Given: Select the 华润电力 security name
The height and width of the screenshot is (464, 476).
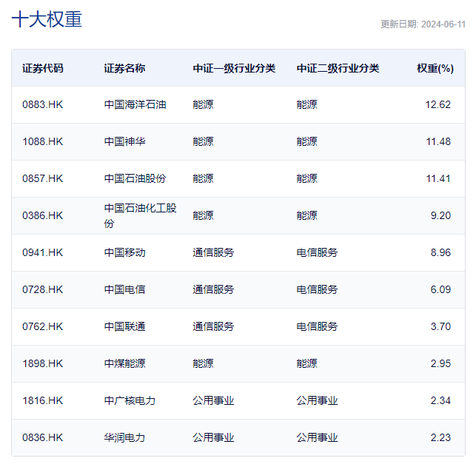Looking at the screenshot, I should click(124, 437).
